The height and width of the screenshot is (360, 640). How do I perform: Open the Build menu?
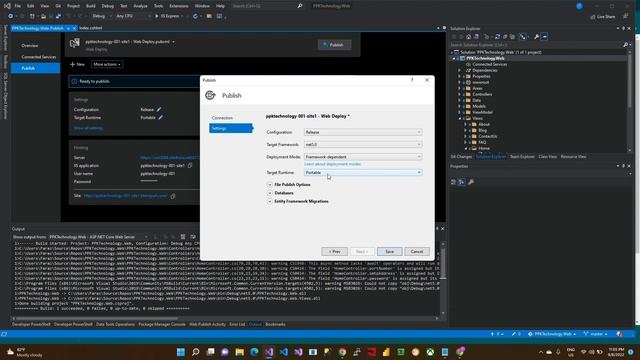click(x=91, y=6)
